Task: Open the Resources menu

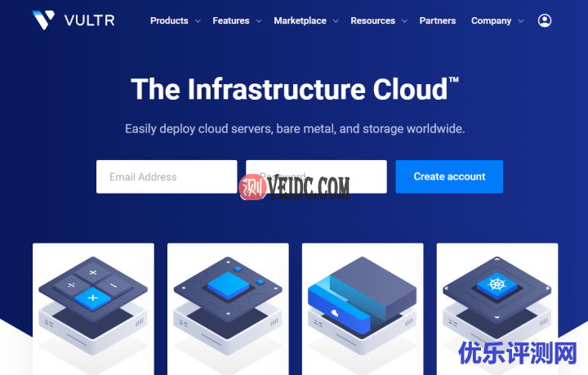Action: tap(372, 20)
